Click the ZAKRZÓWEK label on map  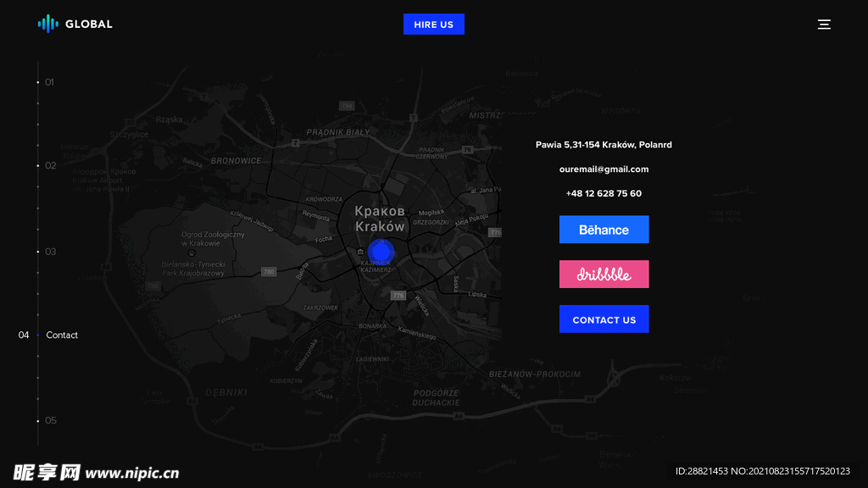(x=320, y=308)
